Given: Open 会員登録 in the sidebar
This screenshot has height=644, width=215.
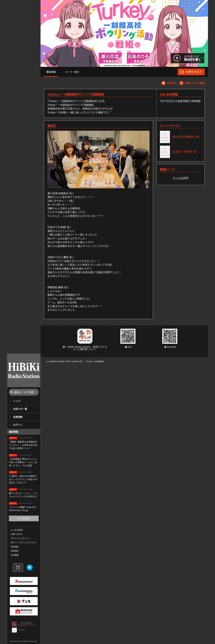Looking at the screenshot, I should 24,417.
